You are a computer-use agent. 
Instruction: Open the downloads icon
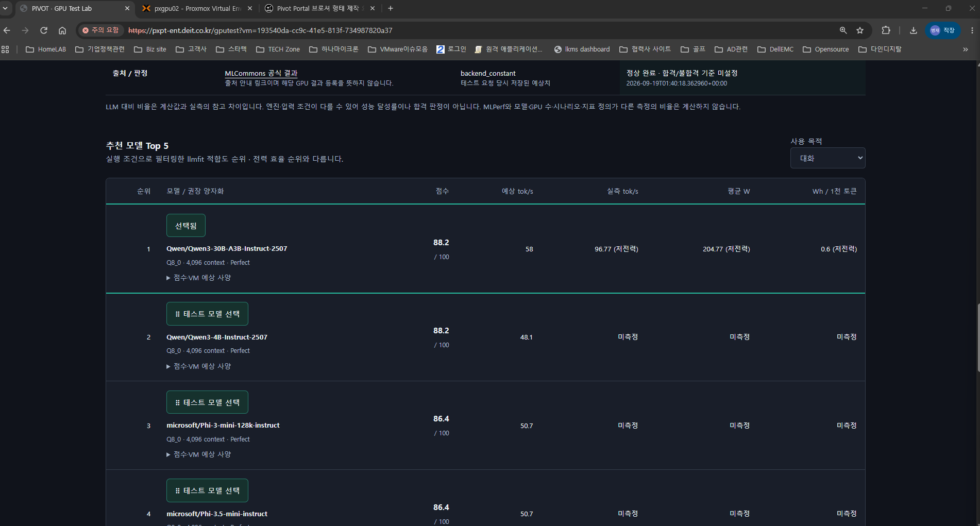[914, 30]
